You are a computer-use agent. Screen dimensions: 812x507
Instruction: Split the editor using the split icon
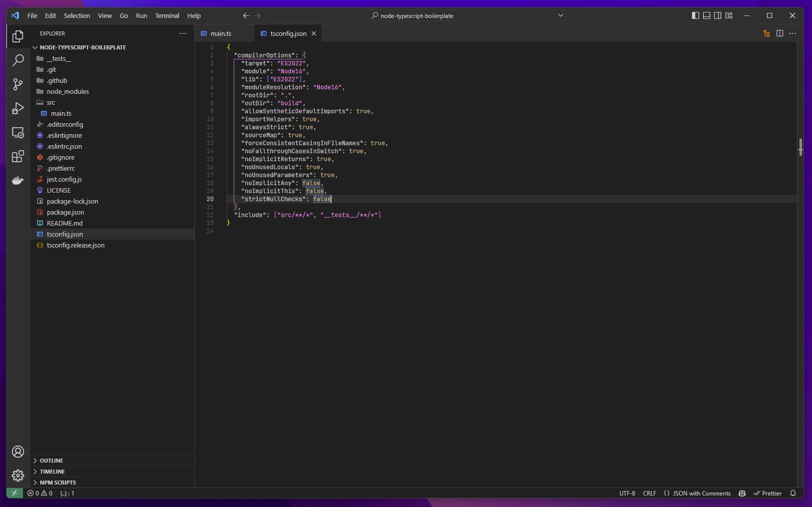[x=780, y=33]
